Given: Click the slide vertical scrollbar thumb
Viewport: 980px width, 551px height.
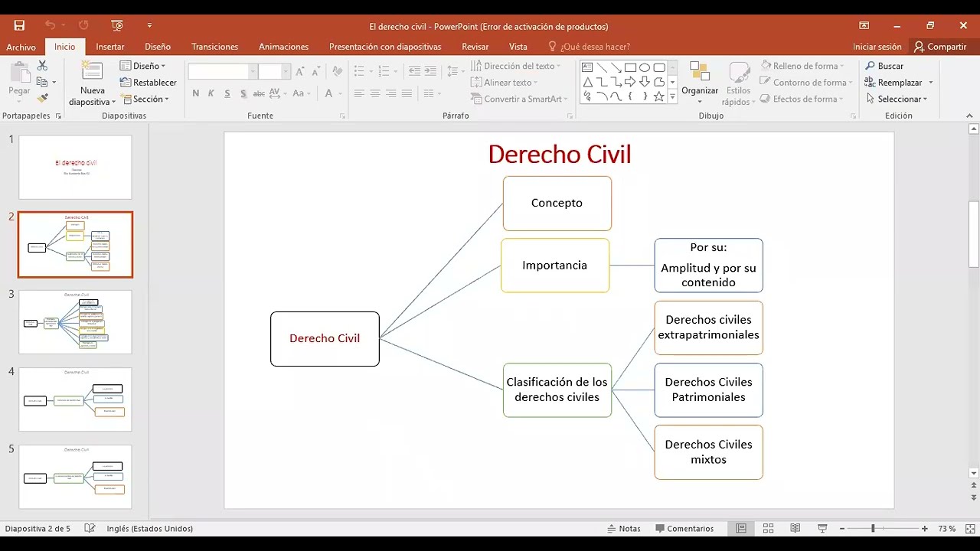Looking at the screenshot, I should click(974, 233).
